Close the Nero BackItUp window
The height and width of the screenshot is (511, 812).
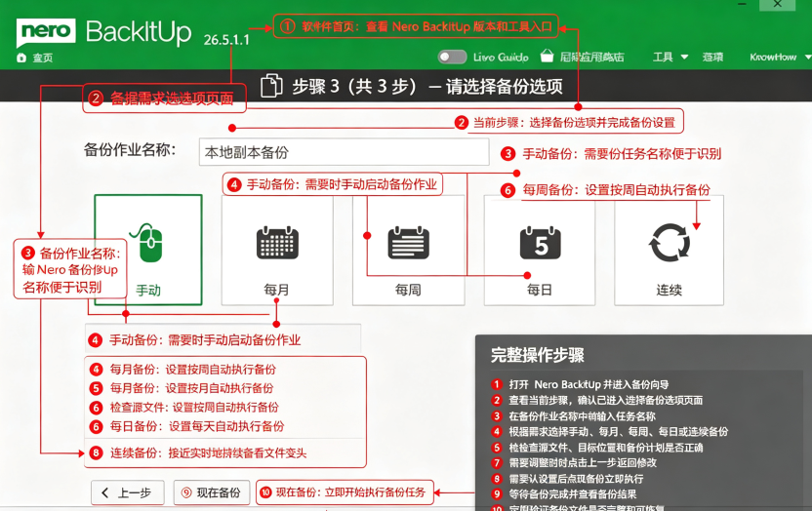(777, 4)
